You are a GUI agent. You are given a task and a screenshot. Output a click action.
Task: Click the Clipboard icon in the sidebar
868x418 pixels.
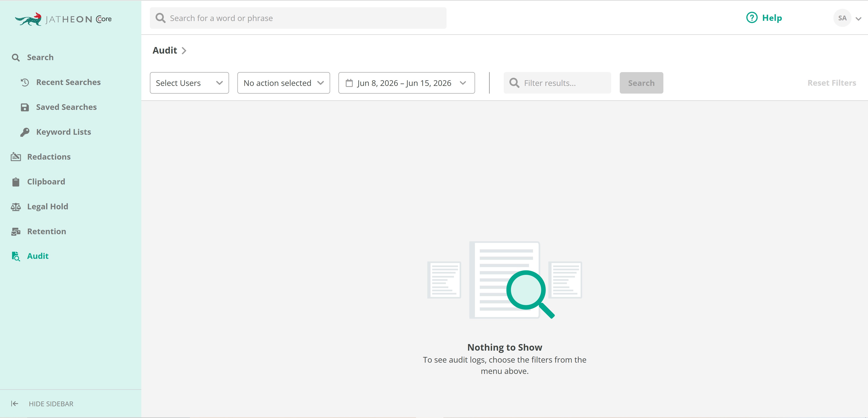pos(16,182)
